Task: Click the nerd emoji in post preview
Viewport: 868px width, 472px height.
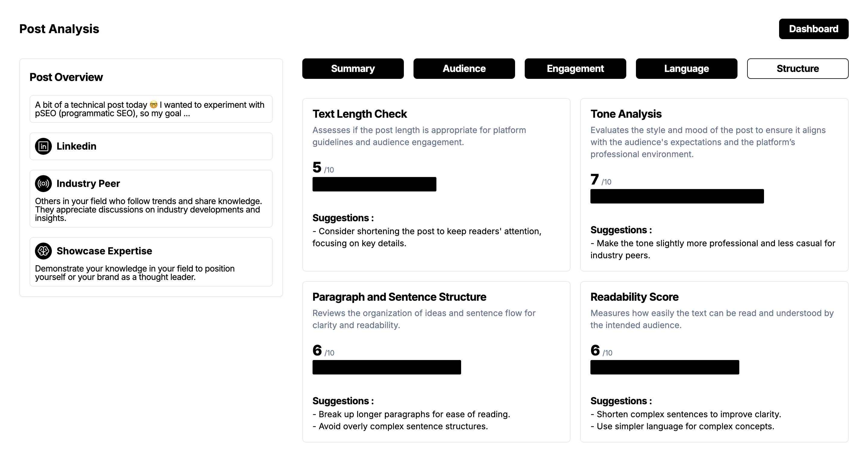Action: 154,105
